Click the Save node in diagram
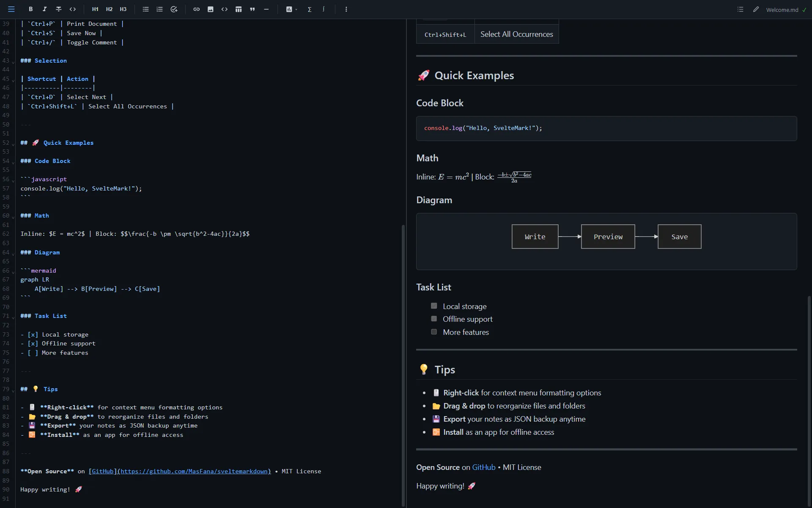Screen dimensions: 812x508 tap(680, 237)
